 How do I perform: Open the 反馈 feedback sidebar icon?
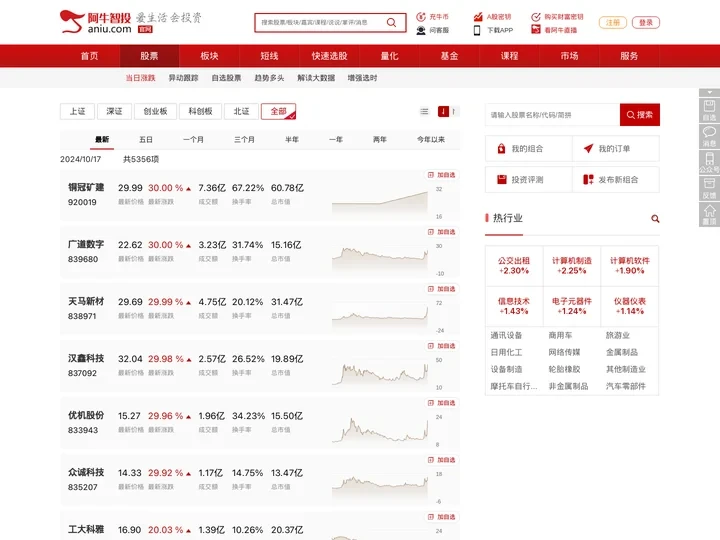click(x=709, y=188)
